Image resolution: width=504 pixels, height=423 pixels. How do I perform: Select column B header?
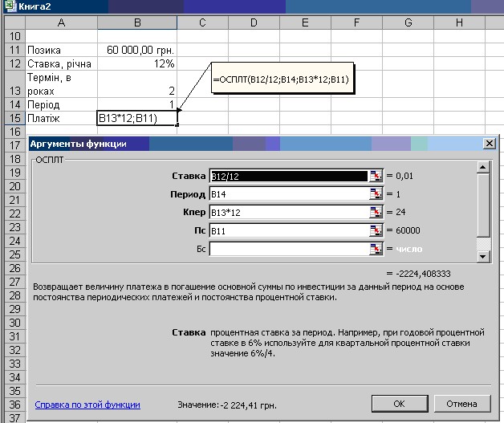(137, 22)
